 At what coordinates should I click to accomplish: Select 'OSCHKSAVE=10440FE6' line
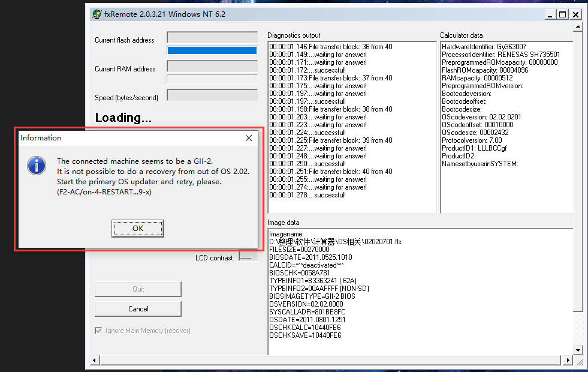[305, 335]
